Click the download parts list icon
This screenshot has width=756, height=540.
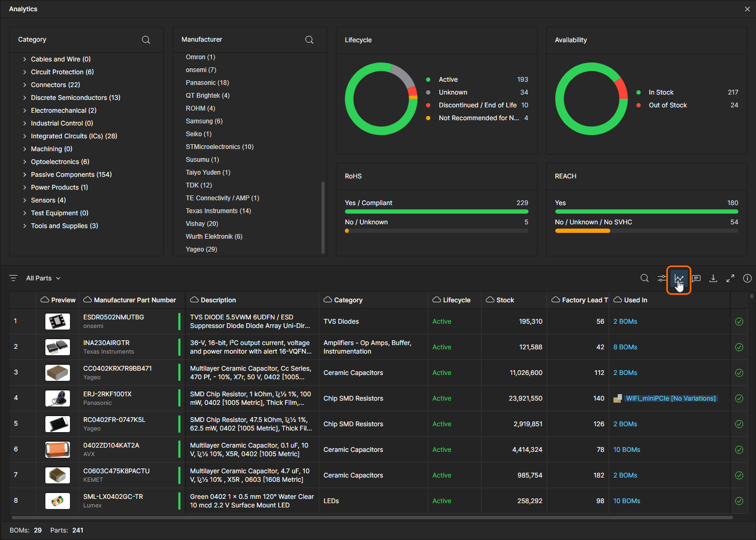[713, 278]
